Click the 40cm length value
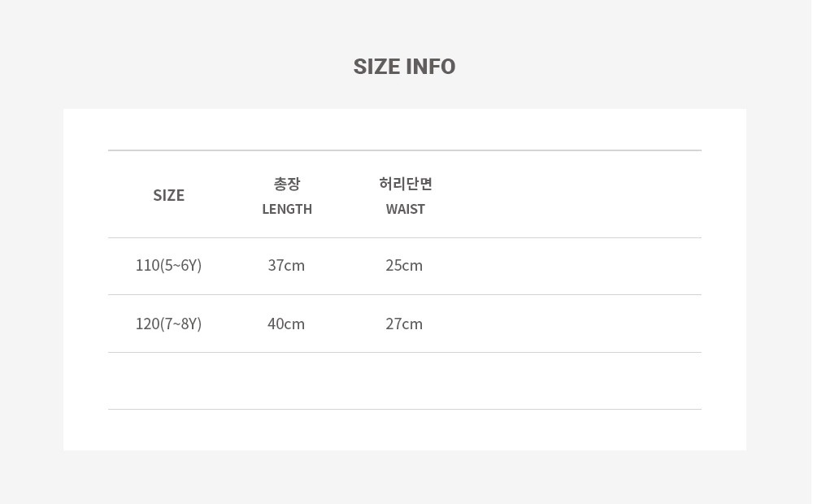 (x=286, y=324)
